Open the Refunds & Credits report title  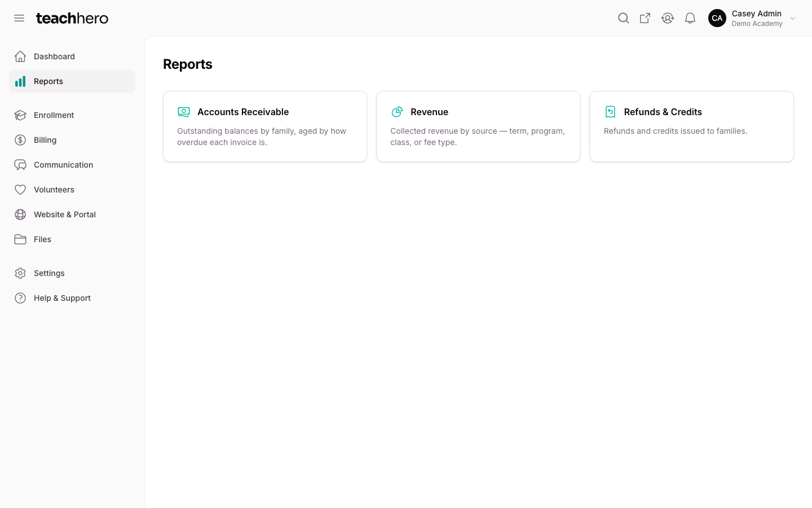point(663,112)
